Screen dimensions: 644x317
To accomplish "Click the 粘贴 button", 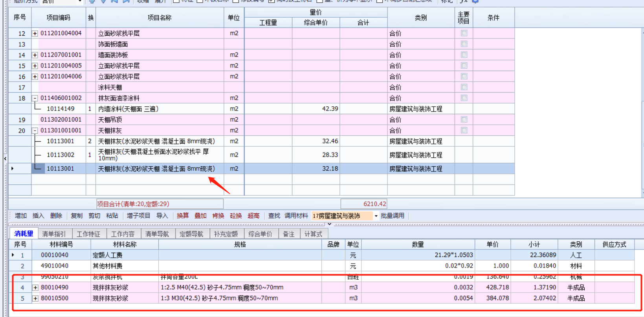I will 112,216.
